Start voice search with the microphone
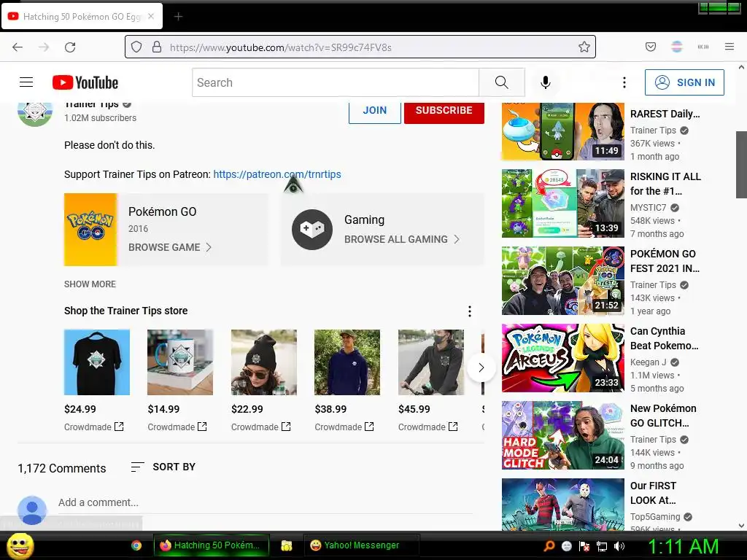 tap(546, 82)
